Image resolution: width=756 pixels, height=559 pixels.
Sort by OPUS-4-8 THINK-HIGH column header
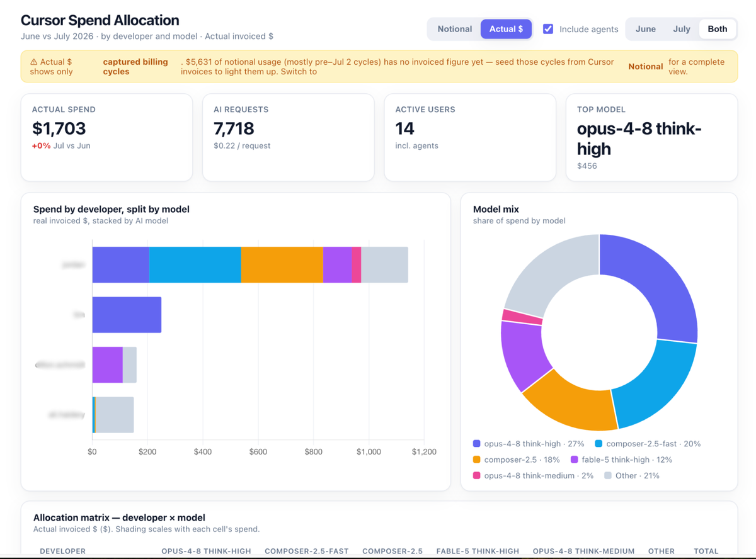[206, 551]
